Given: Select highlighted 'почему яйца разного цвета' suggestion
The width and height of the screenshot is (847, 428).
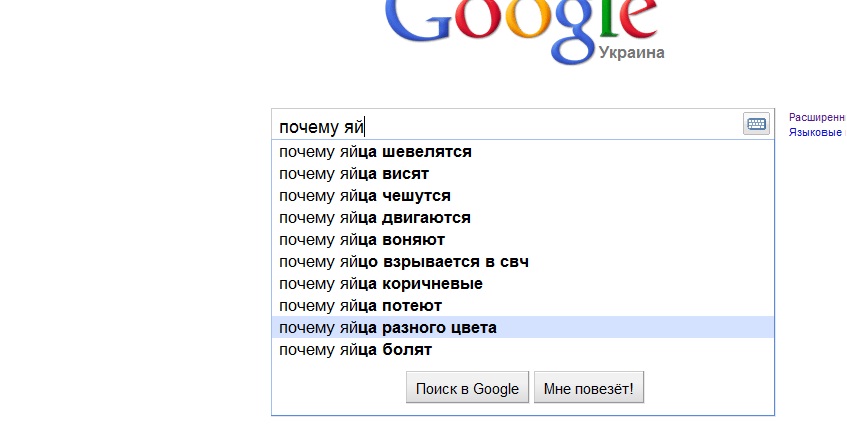Looking at the screenshot, I should point(388,328).
